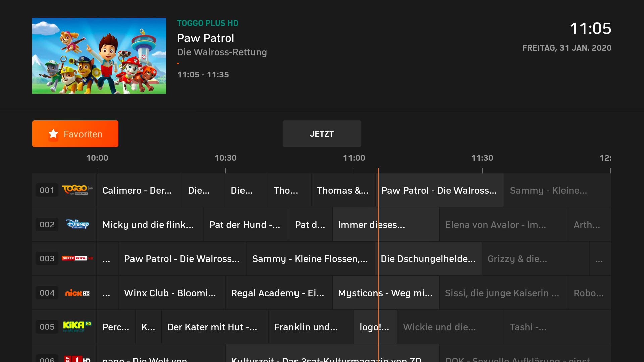Image resolution: width=644 pixels, height=362 pixels.
Task: Select Toggo Plus channel logo in row 001
Action: [x=77, y=190]
